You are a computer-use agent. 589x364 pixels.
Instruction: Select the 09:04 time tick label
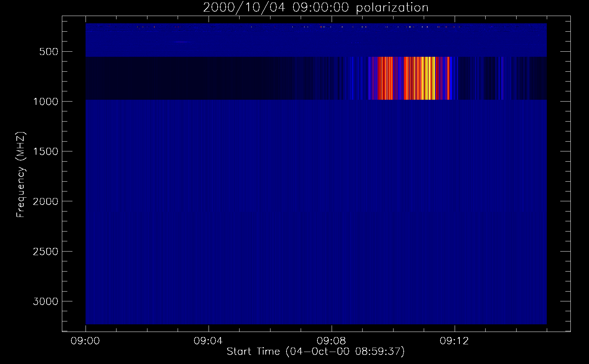pyautogui.click(x=208, y=341)
